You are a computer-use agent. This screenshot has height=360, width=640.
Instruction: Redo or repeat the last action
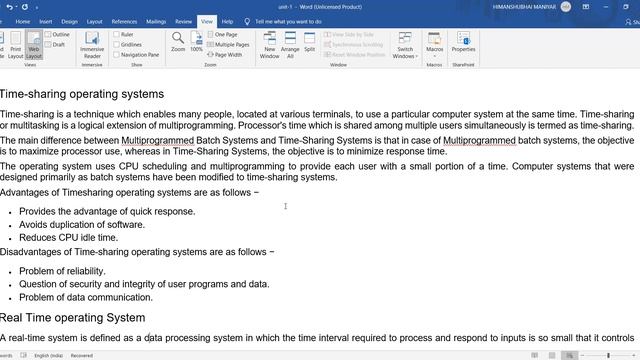(24, 7)
